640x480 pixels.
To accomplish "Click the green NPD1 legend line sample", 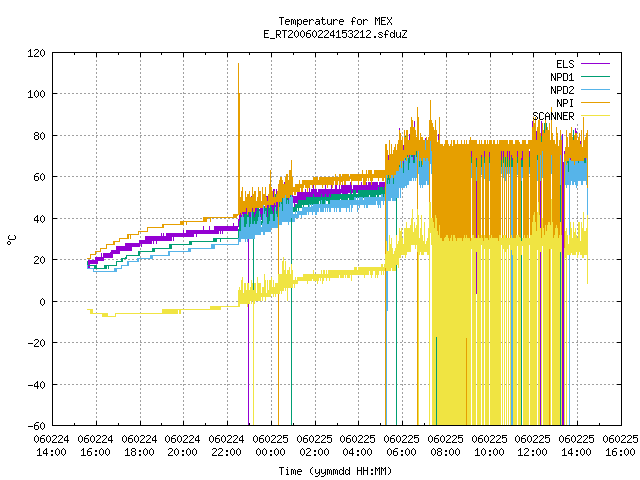I will pos(595,77).
